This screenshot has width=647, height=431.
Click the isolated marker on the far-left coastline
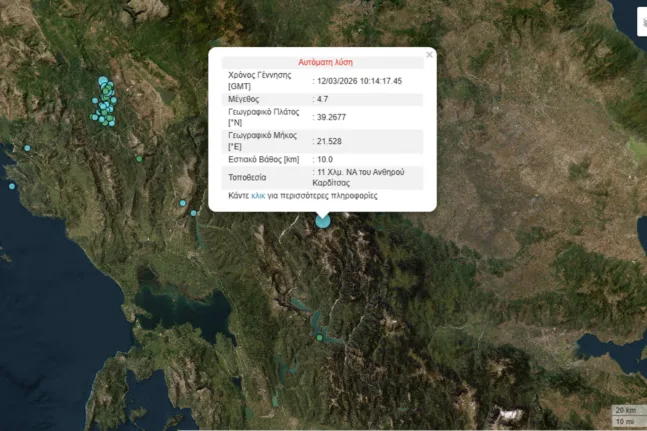(x=12, y=186)
